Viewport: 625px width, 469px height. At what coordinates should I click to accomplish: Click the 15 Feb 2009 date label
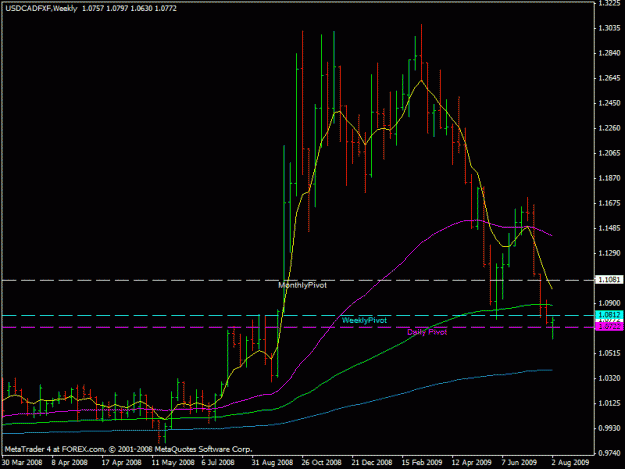[422, 463]
